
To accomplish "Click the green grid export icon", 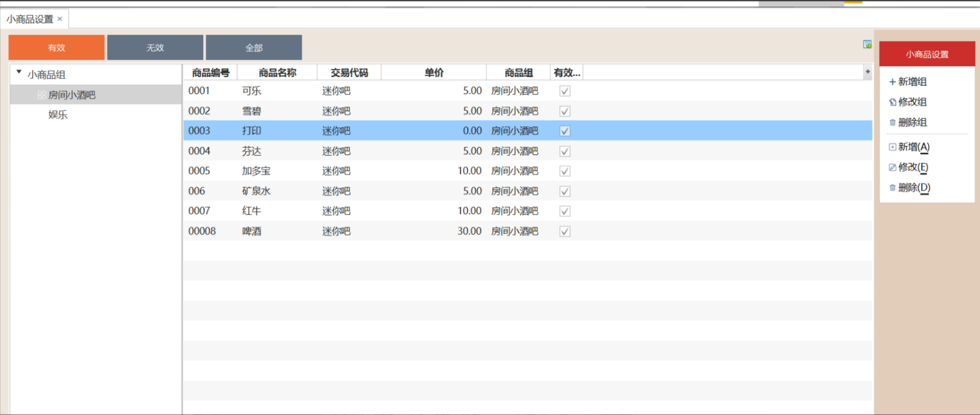I will [x=867, y=44].
